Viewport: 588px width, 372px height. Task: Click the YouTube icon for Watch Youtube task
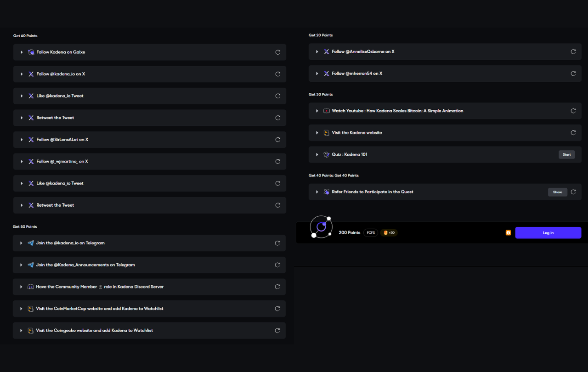click(x=326, y=111)
